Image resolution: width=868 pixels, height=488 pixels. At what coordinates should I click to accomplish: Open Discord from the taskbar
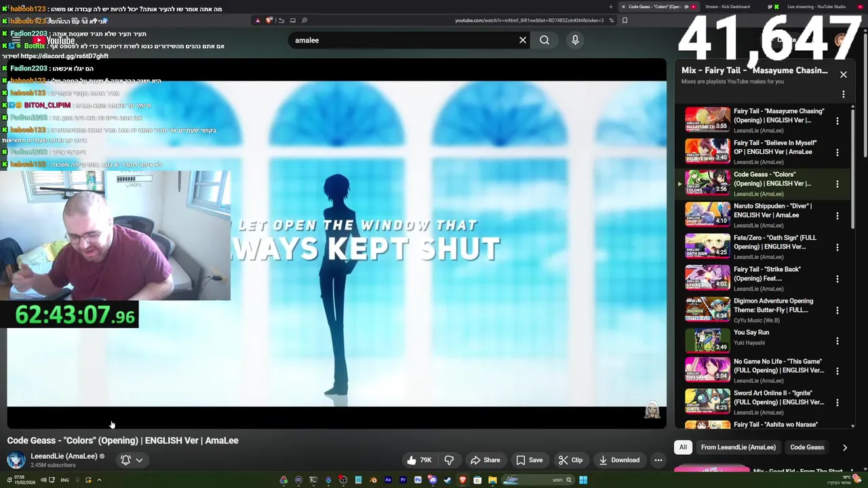pos(433,480)
